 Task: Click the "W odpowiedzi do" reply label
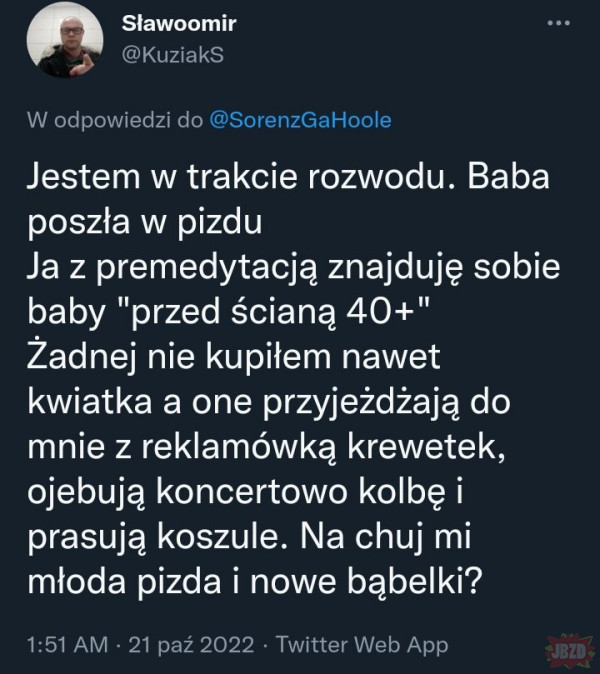pos(115,120)
